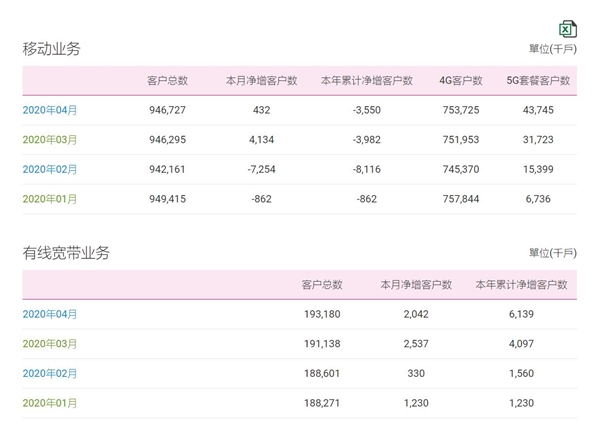Click the 193,180 broadband total cell
Image resolution: width=600 pixels, height=432 pixels.
(321, 314)
